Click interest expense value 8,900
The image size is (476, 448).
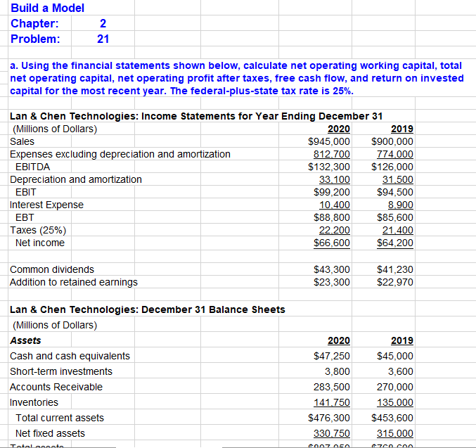[400, 205]
